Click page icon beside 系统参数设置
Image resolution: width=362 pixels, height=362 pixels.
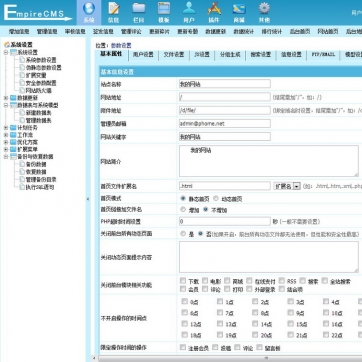point(22,60)
